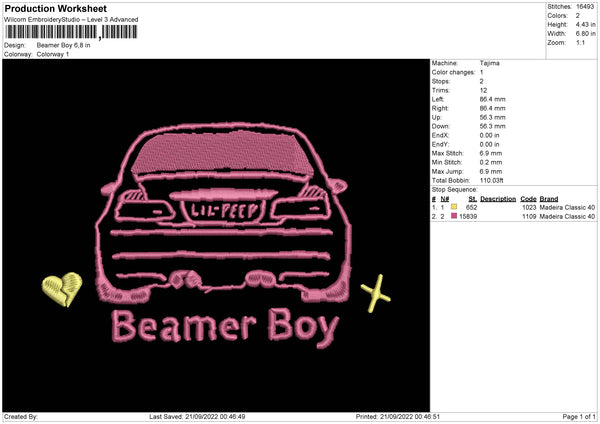
Task: Click the stitch count '652' in stop 1
Action: [x=471, y=207]
